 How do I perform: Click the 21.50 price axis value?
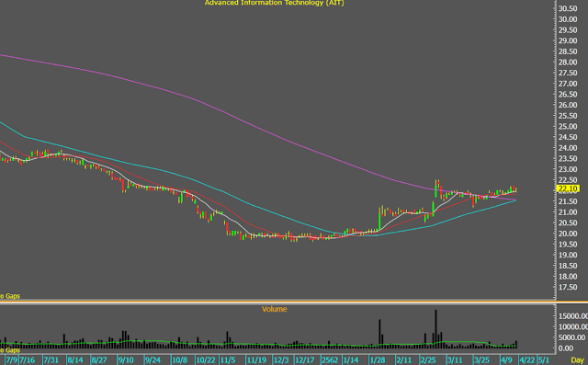click(568, 201)
